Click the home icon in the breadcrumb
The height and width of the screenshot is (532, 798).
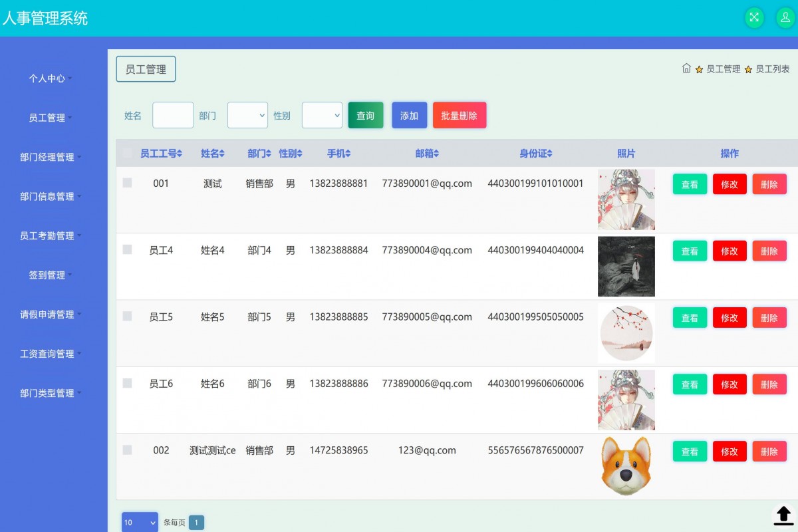pos(687,68)
